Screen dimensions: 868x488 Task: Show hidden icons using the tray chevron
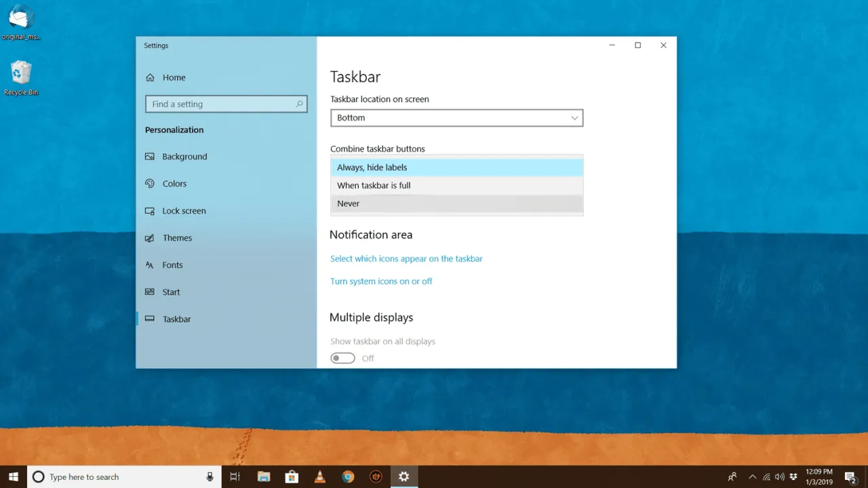(753, 476)
